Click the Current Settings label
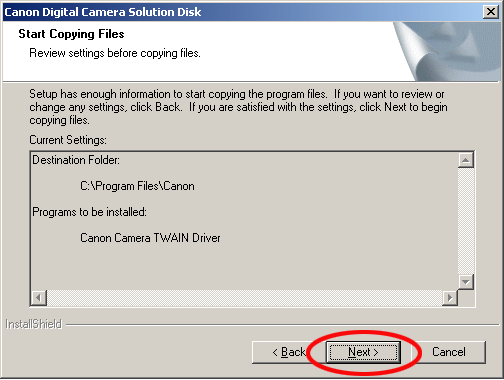The width and height of the screenshot is (504, 380). click(x=68, y=140)
